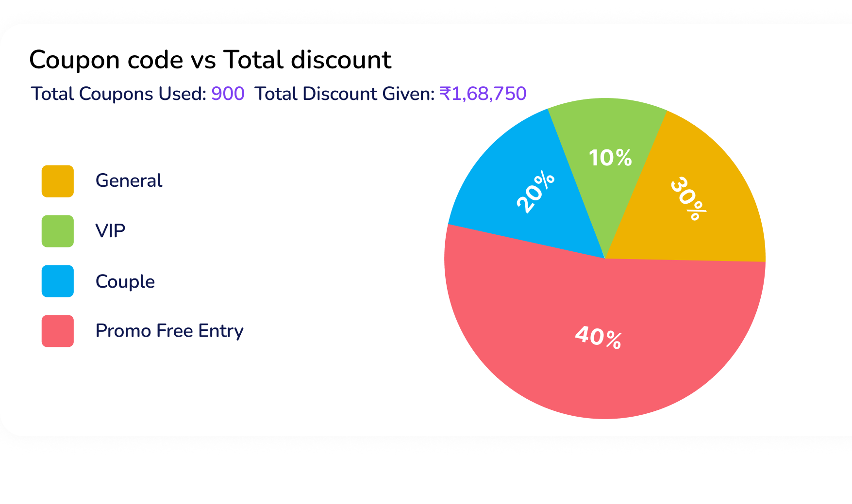
Task: Click the blue Couple legend swatch
Action: (x=57, y=281)
